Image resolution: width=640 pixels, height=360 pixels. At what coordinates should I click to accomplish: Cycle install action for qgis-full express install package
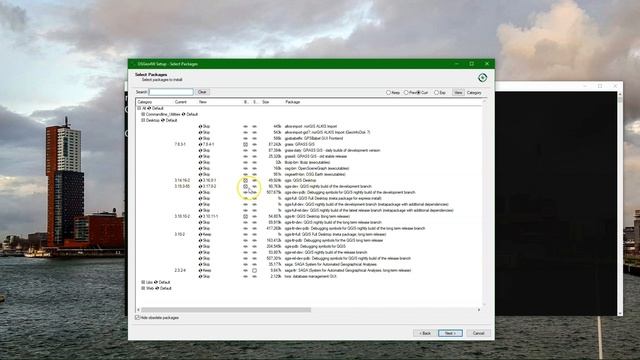[200, 198]
